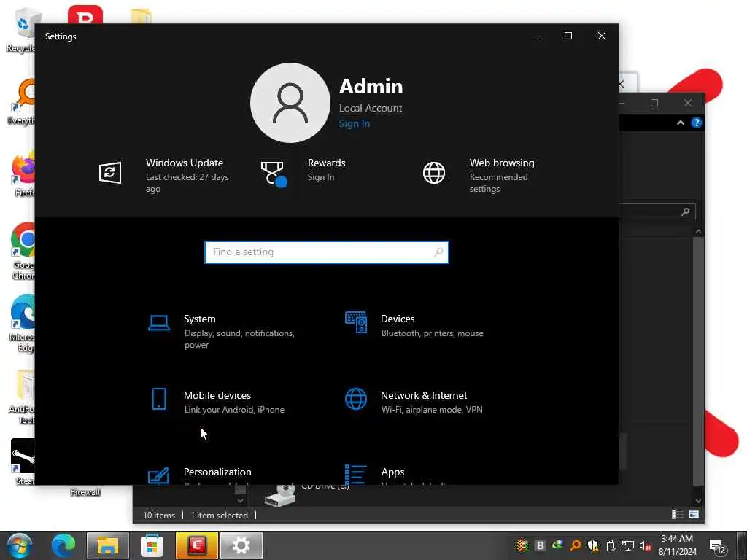The width and height of the screenshot is (747, 560).
Task: Click the scroll up arrow of Explorer scrollbar
Action: pyautogui.click(x=698, y=231)
